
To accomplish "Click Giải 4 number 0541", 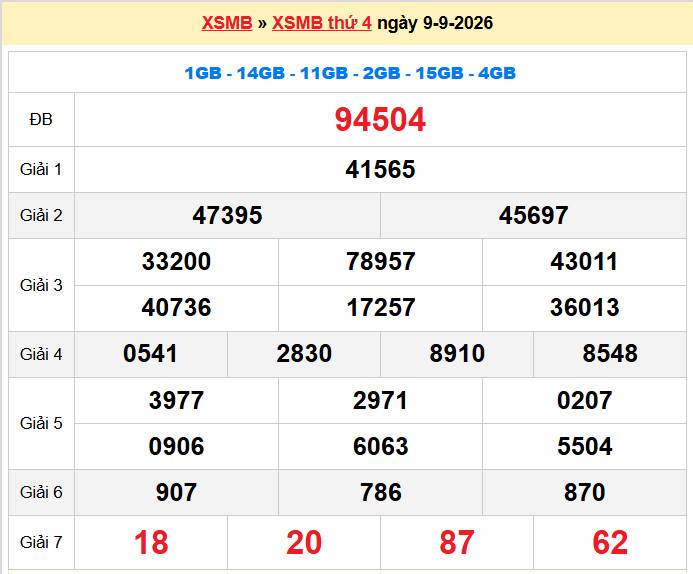I will [x=150, y=354].
